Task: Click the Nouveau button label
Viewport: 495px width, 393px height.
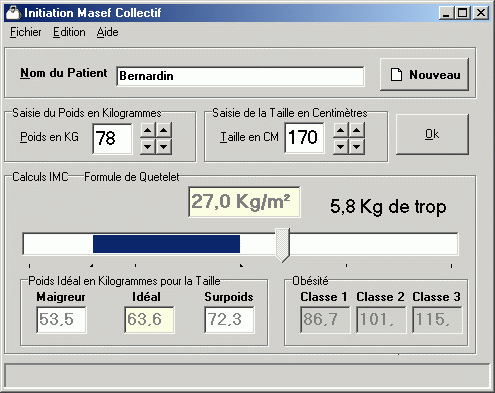Action: point(435,75)
